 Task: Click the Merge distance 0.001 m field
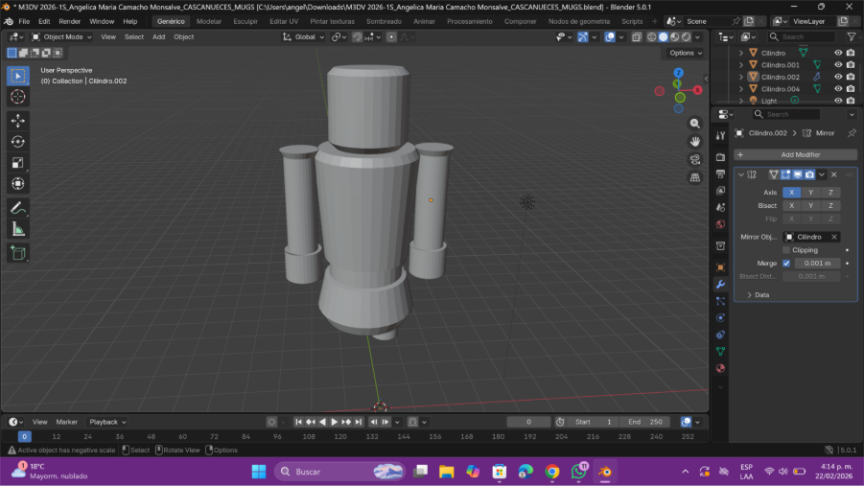[x=817, y=263]
